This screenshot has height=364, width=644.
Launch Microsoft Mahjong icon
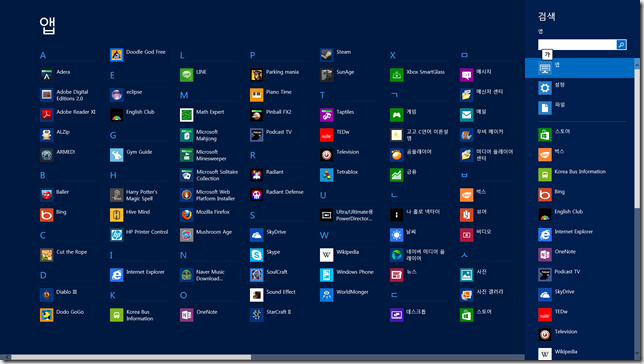point(186,135)
